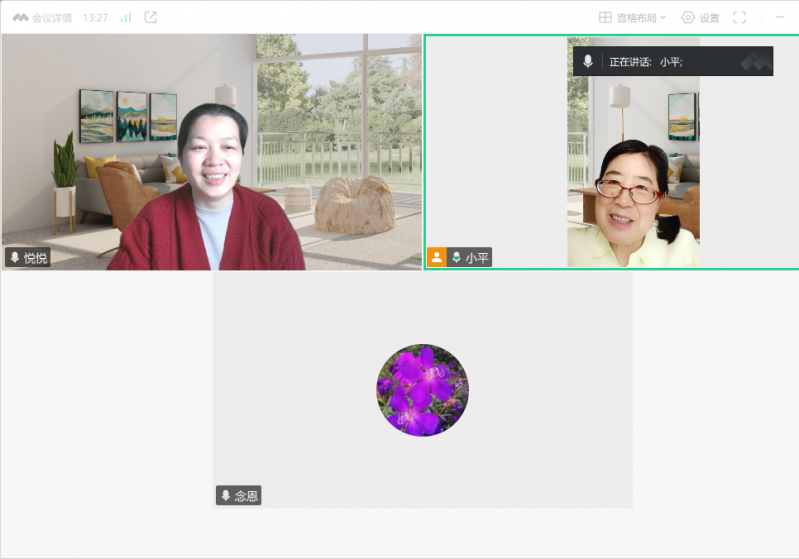The image size is (799, 559).
Task: Click the grid layout icon
Action: coord(605,18)
